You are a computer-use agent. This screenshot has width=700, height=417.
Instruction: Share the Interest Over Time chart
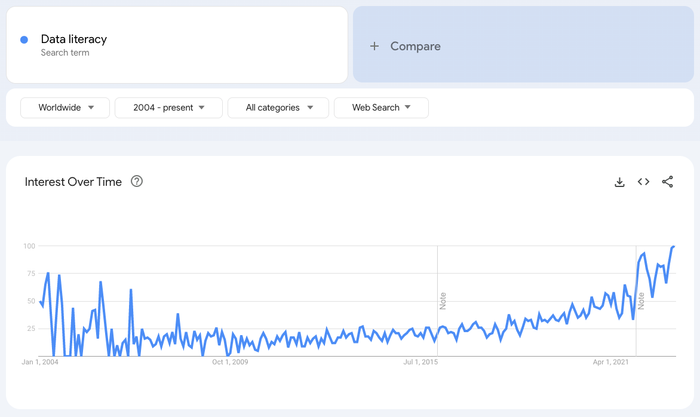[x=667, y=182]
